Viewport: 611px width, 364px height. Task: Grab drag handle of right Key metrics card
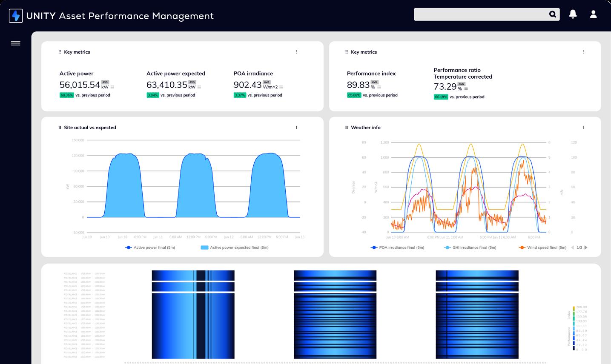(x=346, y=52)
